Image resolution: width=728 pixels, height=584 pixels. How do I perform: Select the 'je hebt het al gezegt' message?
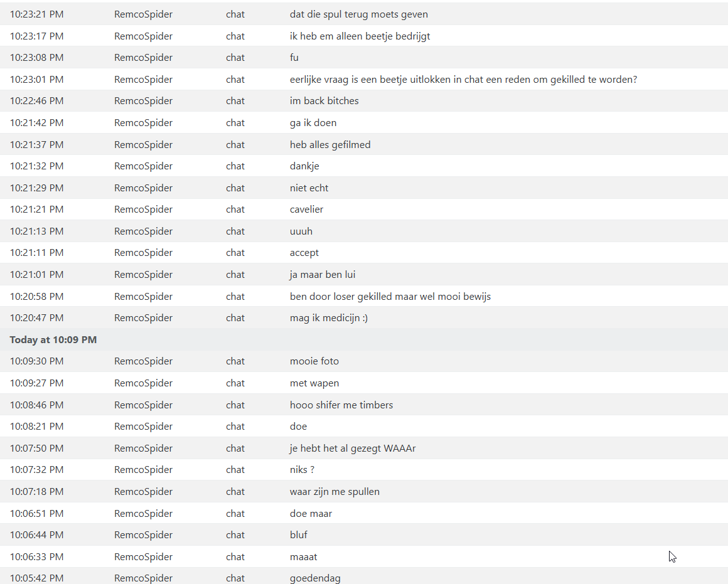pyautogui.click(x=353, y=449)
